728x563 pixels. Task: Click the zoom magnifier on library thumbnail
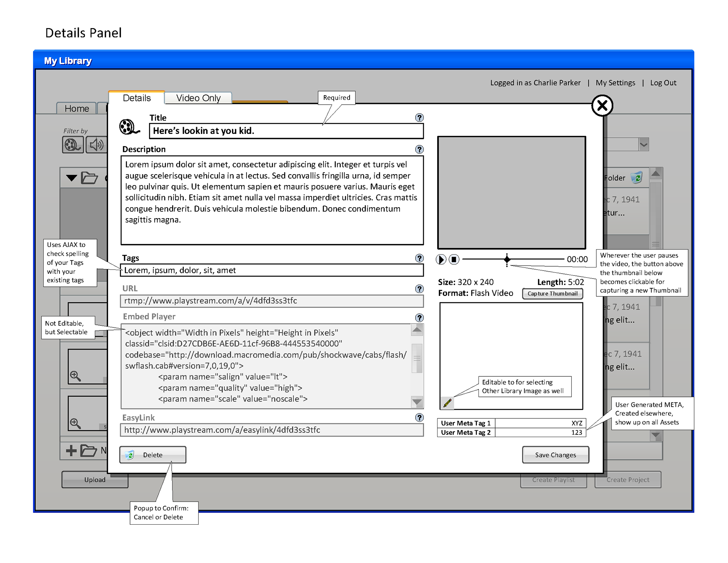point(75,376)
